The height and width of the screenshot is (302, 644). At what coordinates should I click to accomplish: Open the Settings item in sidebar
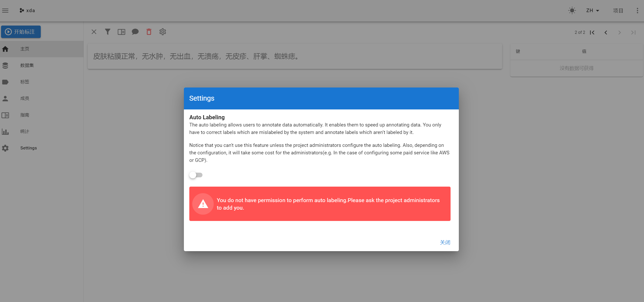point(28,148)
